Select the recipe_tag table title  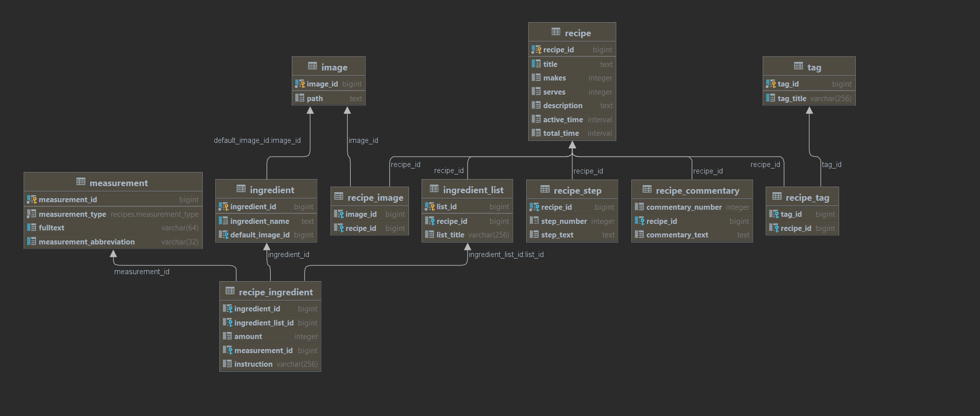tap(807, 198)
